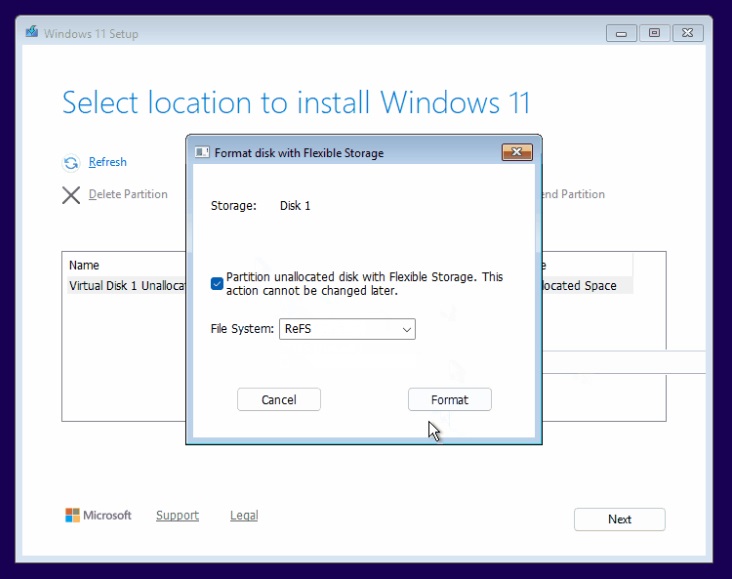Click the partially hidden Extend Partition link
The height and width of the screenshot is (579, 732).
click(574, 194)
